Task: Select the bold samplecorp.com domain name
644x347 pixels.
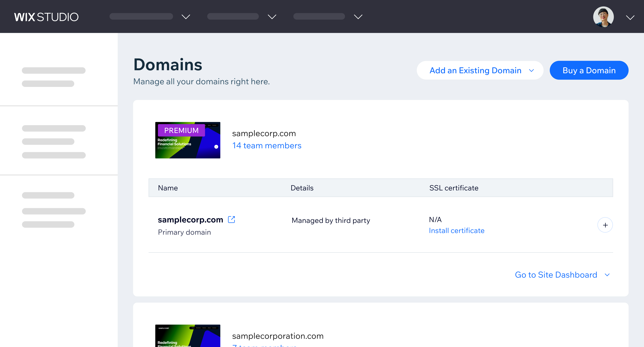Action: point(191,220)
